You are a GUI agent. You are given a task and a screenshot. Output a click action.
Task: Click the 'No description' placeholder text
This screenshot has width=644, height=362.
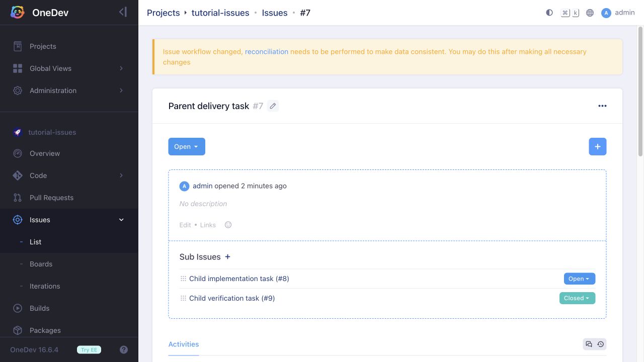tap(203, 204)
